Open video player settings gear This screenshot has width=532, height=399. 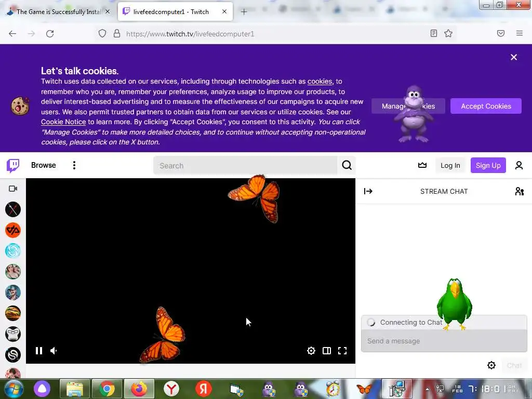pyautogui.click(x=311, y=351)
